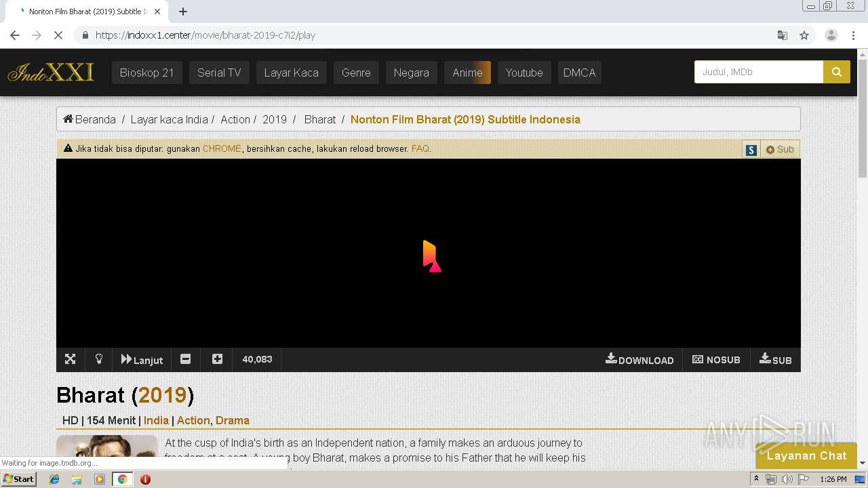Click the address bar URL
The width and height of the screenshot is (868, 488).
205,35
